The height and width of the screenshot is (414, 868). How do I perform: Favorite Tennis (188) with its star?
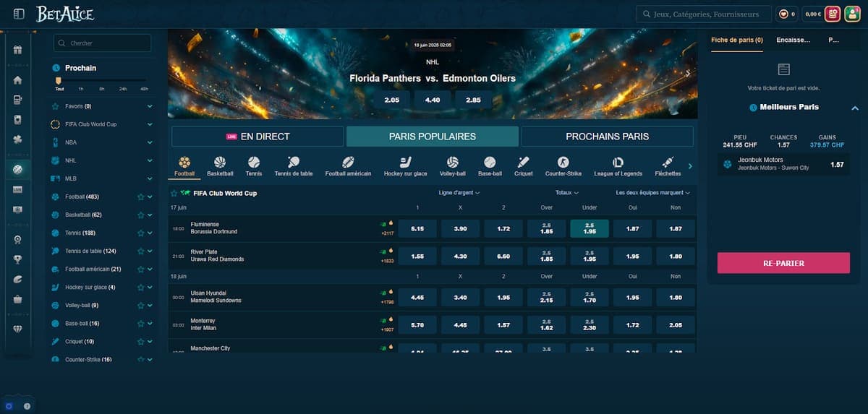click(141, 233)
